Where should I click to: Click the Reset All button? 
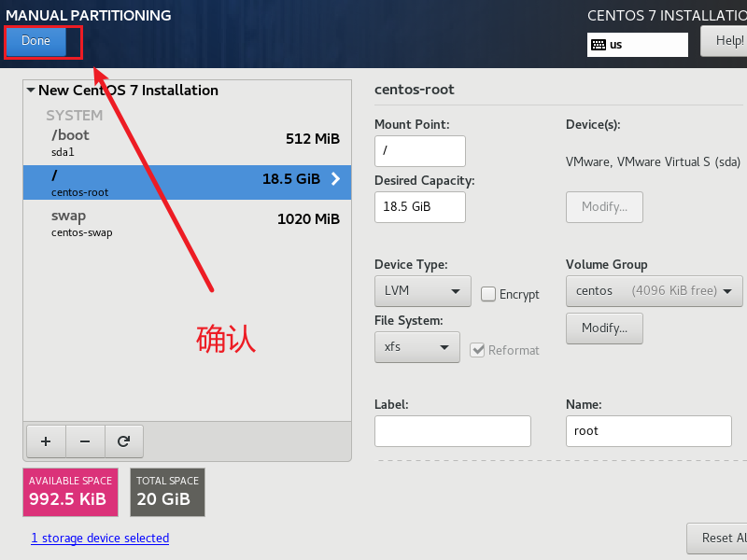[717, 539]
